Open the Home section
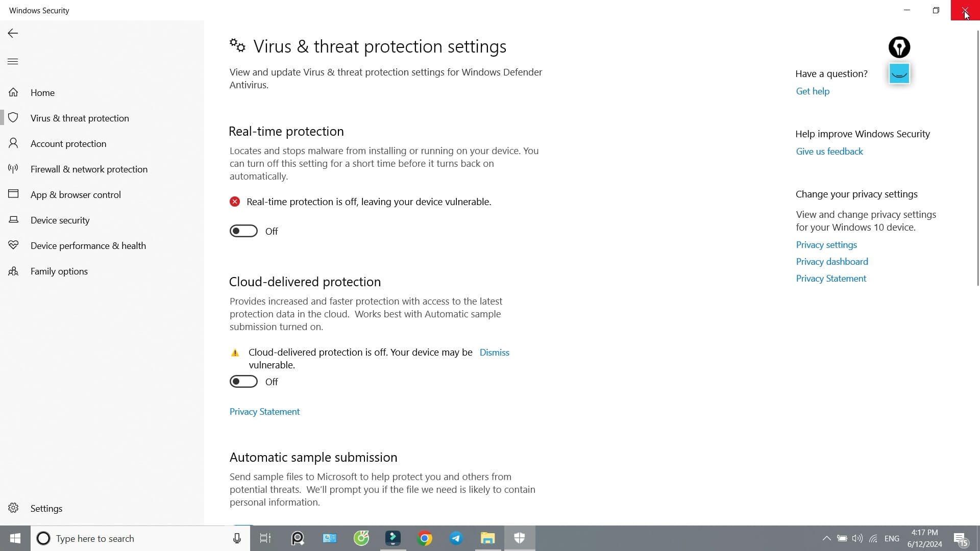 [42, 92]
